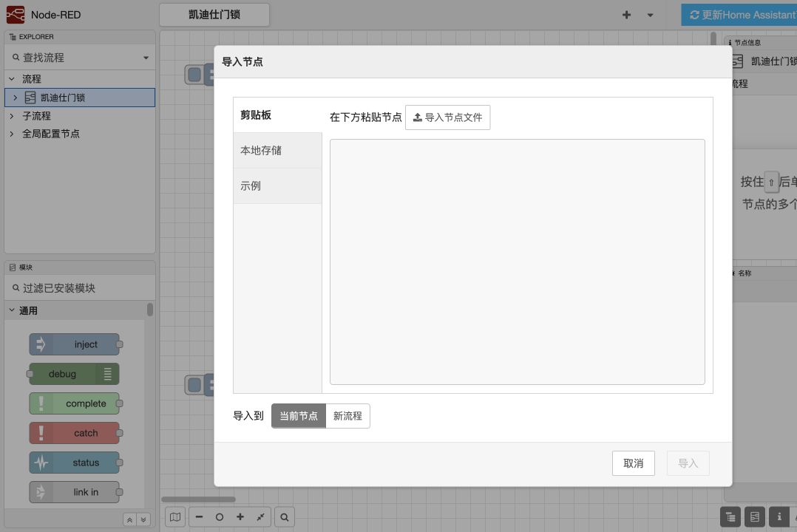Open the 凯迪仕门锁 workspace tab
This screenshot has width=797, height=532.
[214, 15]
